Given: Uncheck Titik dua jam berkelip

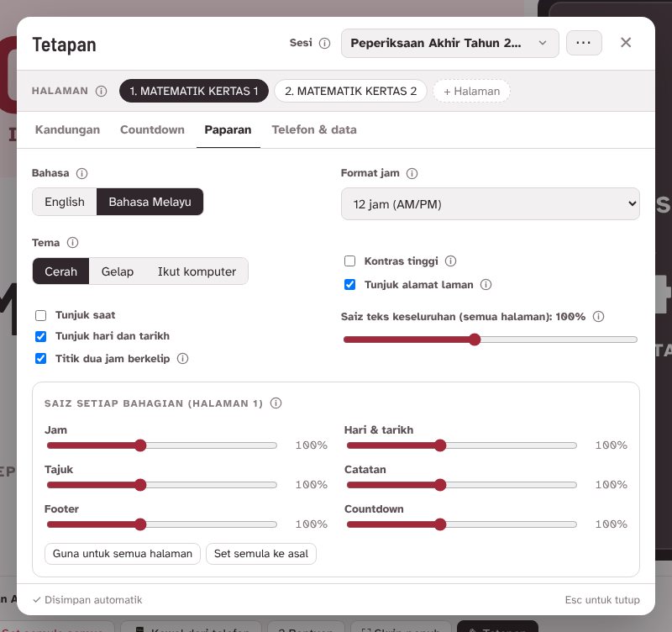Looking at the screenshot, I should 40,359.
